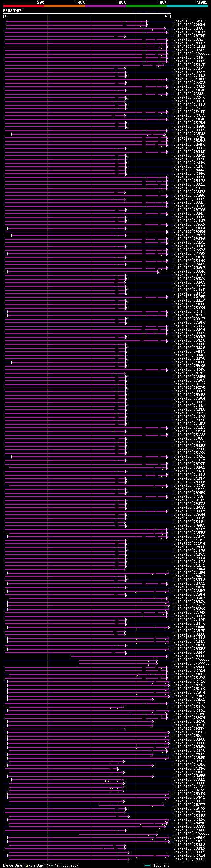Select label UniRef100_Q8LMW1

click(190, 852)
